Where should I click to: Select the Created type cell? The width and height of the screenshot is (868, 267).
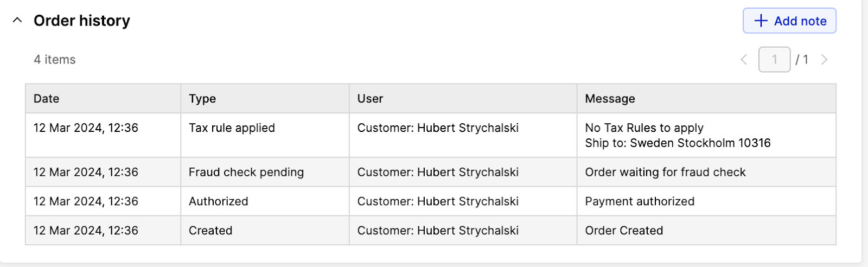click(x=210, y=231)
